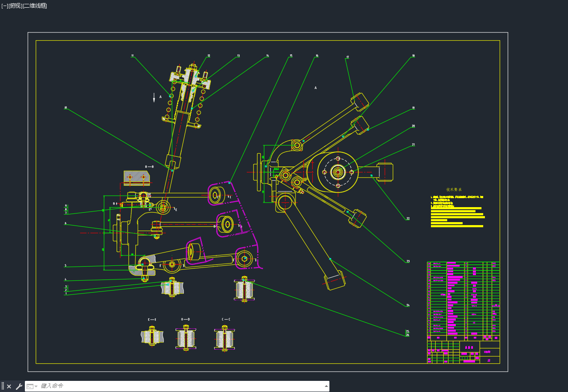This screenshot has height=392, width=568.
Task: Pick part balloon number 15
Action: click(x=291, y=56)
